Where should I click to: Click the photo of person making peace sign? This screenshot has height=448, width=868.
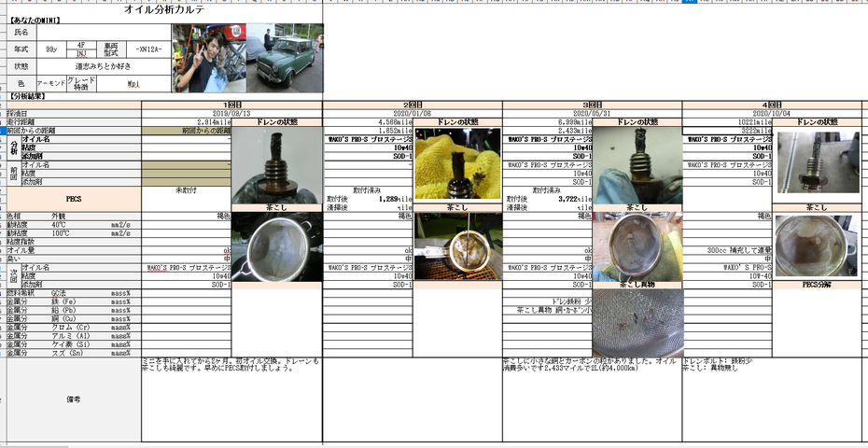coord(208,58)
